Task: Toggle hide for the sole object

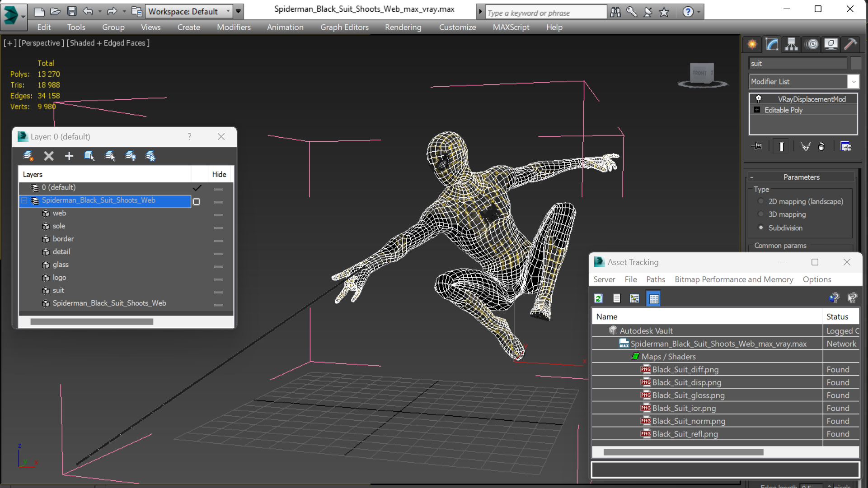Action: pyautogui.click(x=219, y=228)
